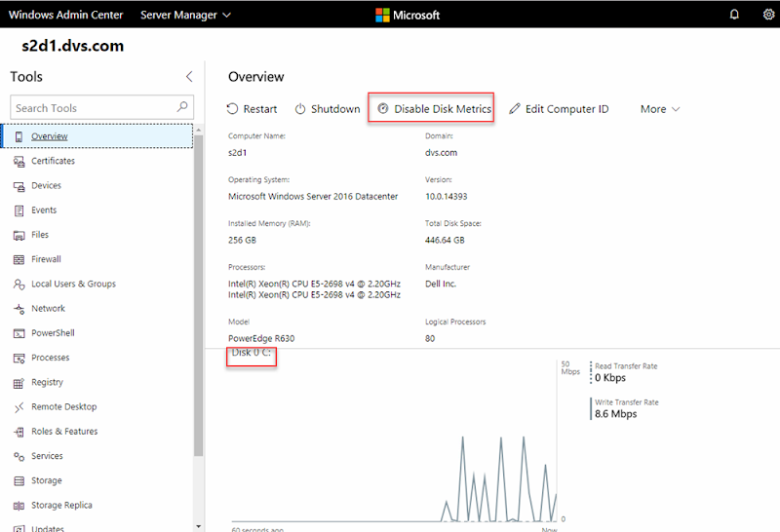
Task: Click the Processes icon in sidebar
Action: 19,358
